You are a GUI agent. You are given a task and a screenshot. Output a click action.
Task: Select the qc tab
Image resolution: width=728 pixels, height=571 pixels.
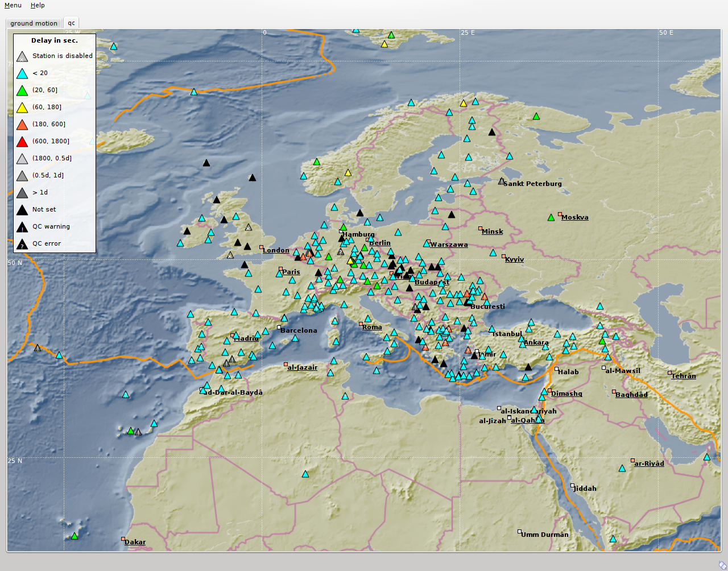(x=71, y=23)
